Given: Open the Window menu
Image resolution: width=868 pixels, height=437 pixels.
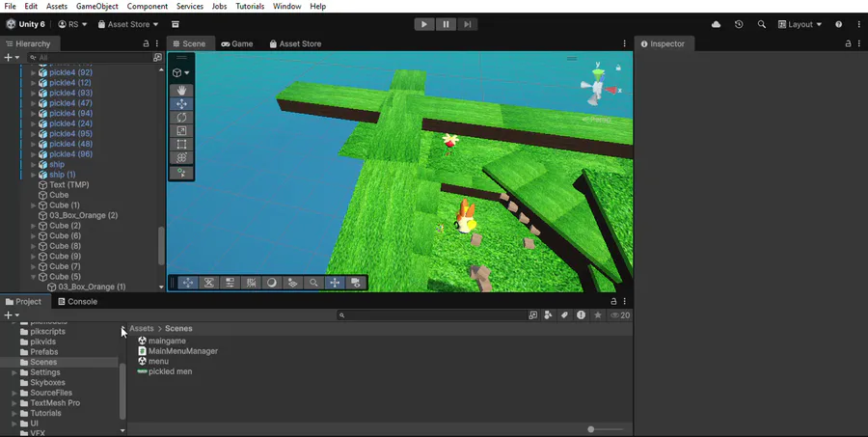Looking at the screenshot, I should coord(286,6).
